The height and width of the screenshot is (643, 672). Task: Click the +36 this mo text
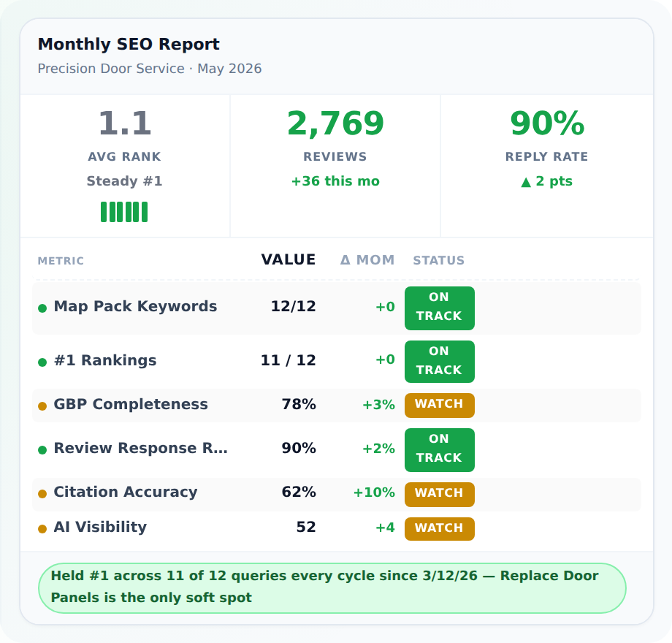click(x=335, y=181)
